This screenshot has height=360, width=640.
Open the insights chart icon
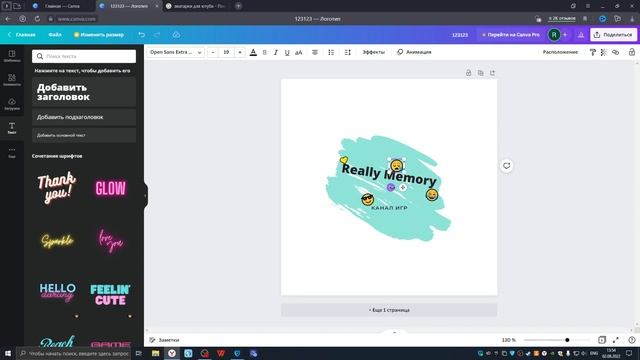coord(580,35)
